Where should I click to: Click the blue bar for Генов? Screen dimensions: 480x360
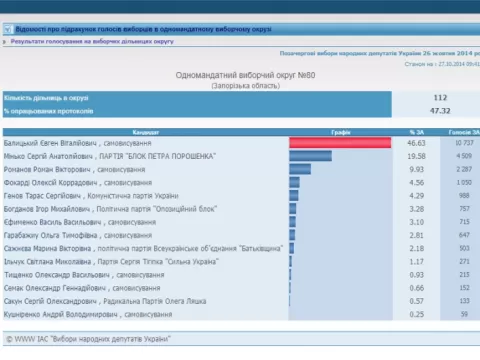point(294,195)
